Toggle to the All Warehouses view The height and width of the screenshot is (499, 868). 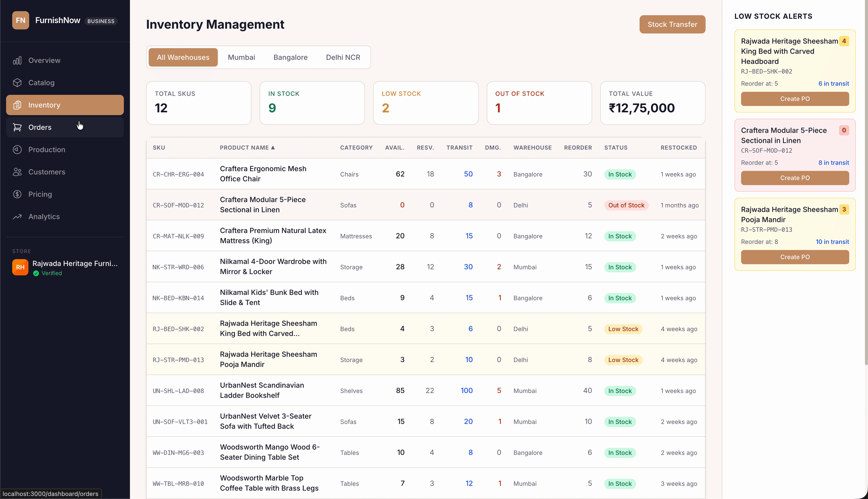[183, 57]
